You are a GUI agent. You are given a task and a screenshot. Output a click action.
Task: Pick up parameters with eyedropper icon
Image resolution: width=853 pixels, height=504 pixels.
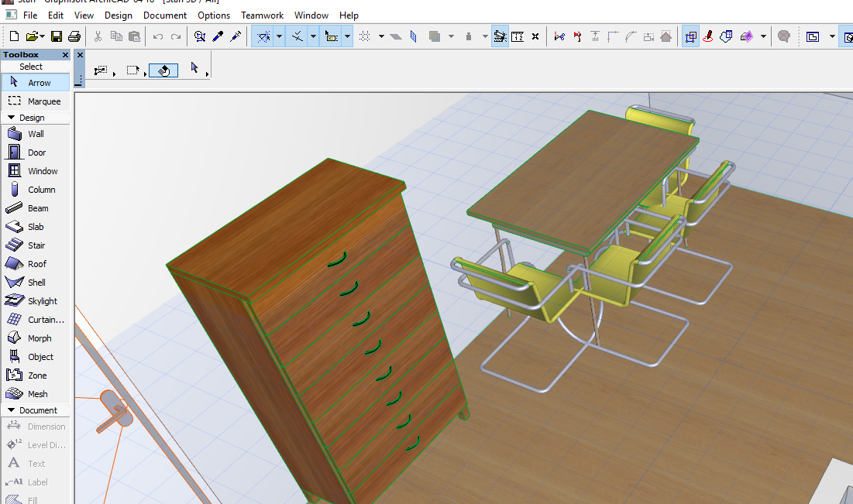[218, 36]
